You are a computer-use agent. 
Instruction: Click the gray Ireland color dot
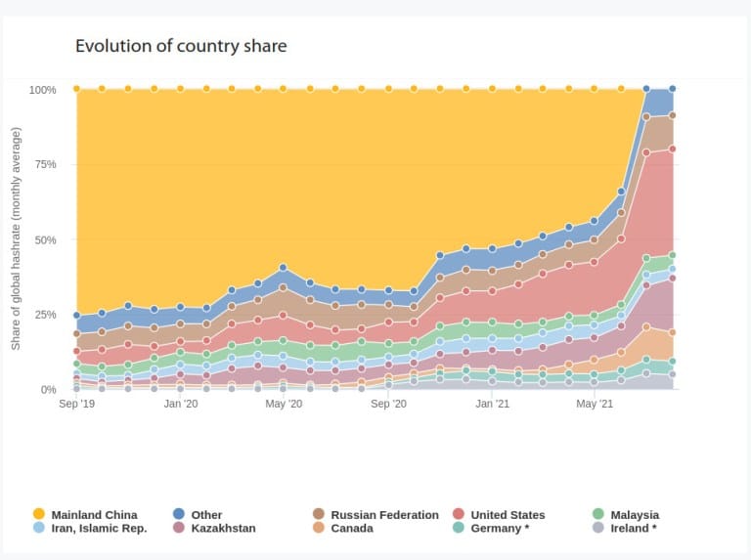point(598,528)
